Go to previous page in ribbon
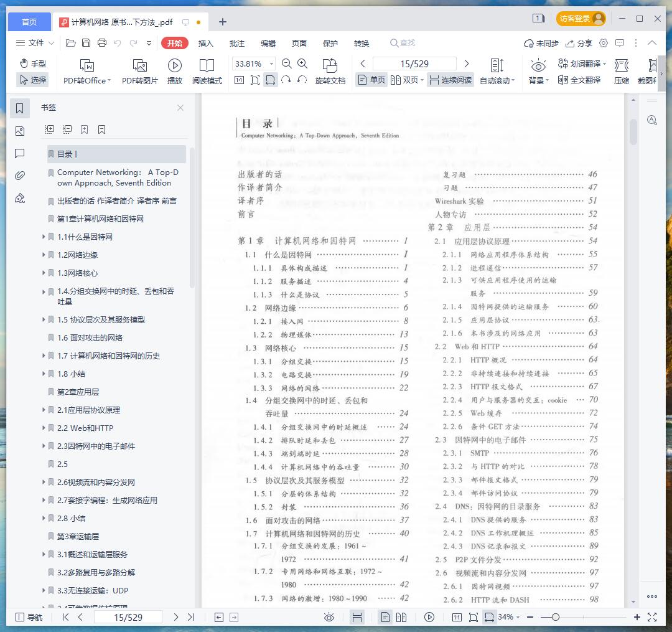The width and height of the screenshot is (672, 632). [x=363, y=64]
